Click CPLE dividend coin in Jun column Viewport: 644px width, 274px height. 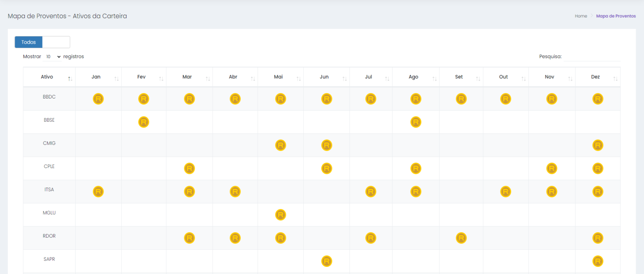[x=326, y=168]
